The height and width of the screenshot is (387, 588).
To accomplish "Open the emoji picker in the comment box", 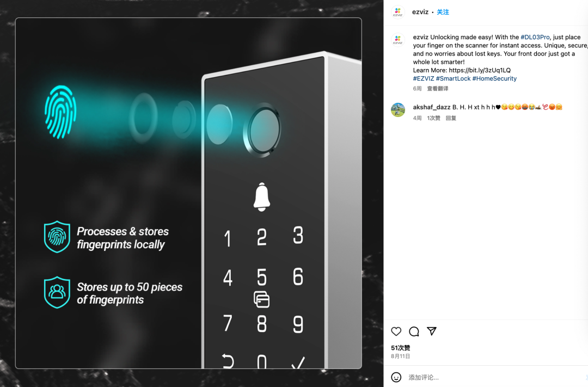I will 396,377.
